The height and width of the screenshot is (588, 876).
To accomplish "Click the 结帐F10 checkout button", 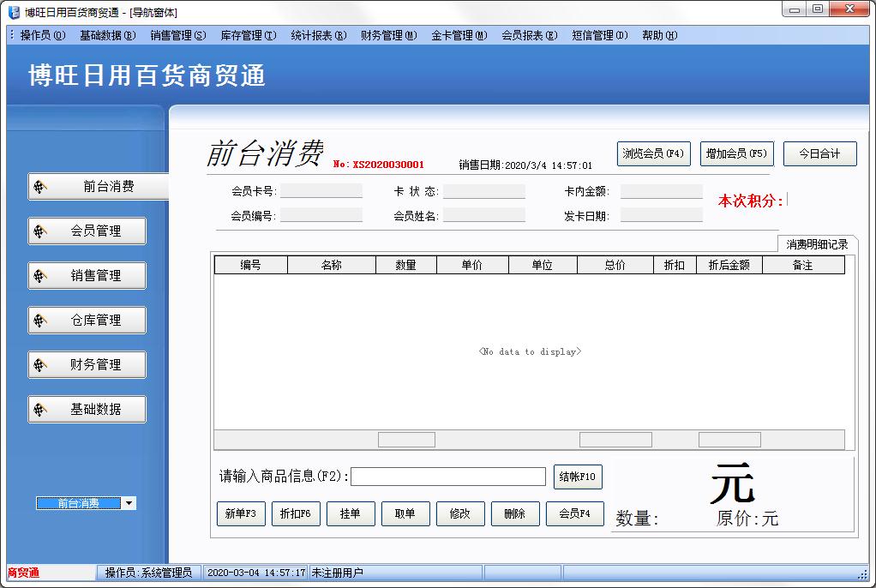I will (x=578, y=477).
